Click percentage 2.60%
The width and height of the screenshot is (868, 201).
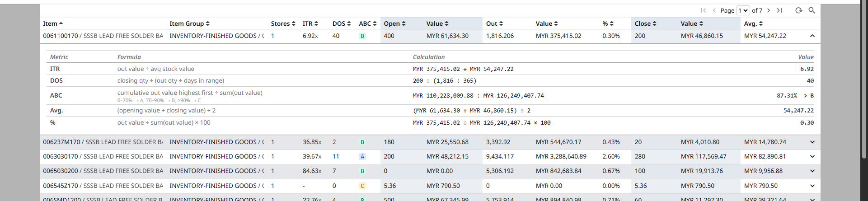(611, 156)
